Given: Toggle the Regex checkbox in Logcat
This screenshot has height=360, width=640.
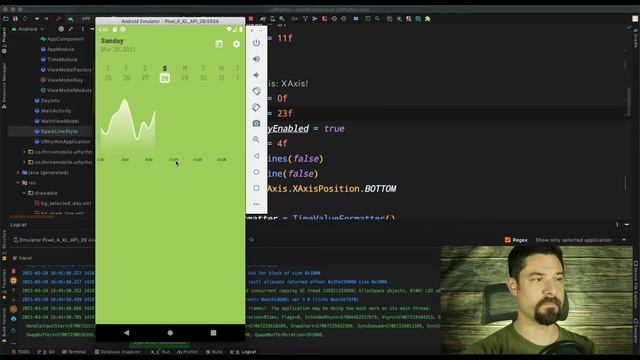Looking at the screenshot, I should (x=508, y=240).
